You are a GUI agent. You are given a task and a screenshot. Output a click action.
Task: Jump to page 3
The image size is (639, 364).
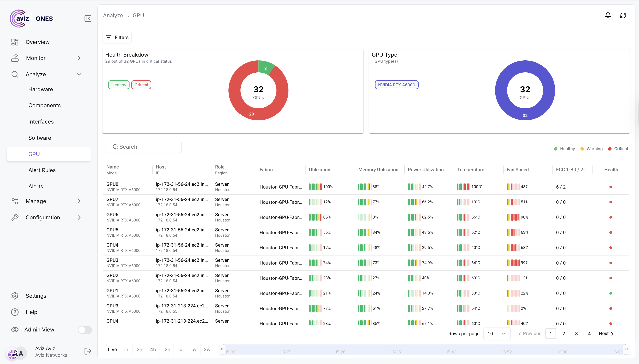576,334
